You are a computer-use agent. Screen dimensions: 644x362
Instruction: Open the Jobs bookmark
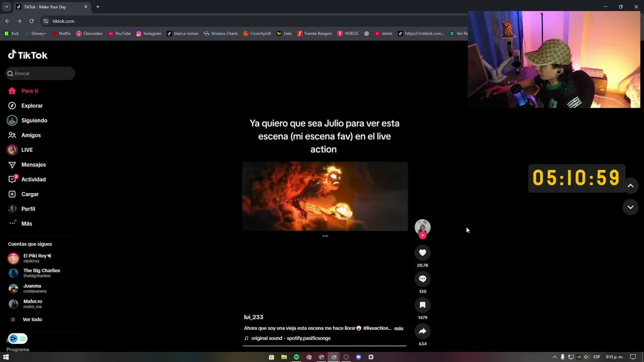click(x=284, y=34)
